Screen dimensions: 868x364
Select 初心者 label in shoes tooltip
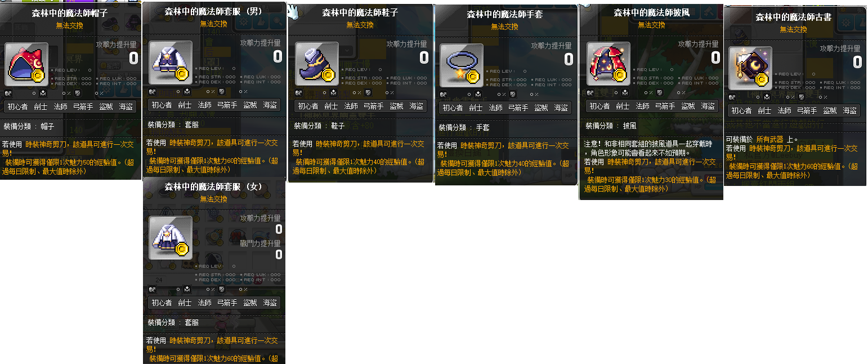[x=308, y=106]
